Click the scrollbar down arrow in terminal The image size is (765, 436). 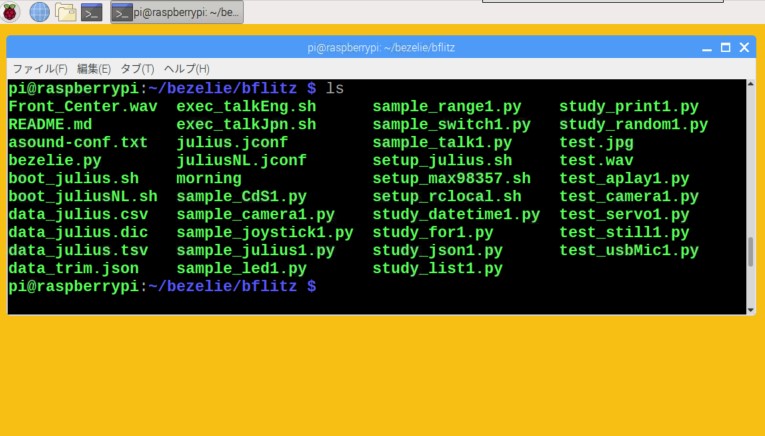pos(751,309)
